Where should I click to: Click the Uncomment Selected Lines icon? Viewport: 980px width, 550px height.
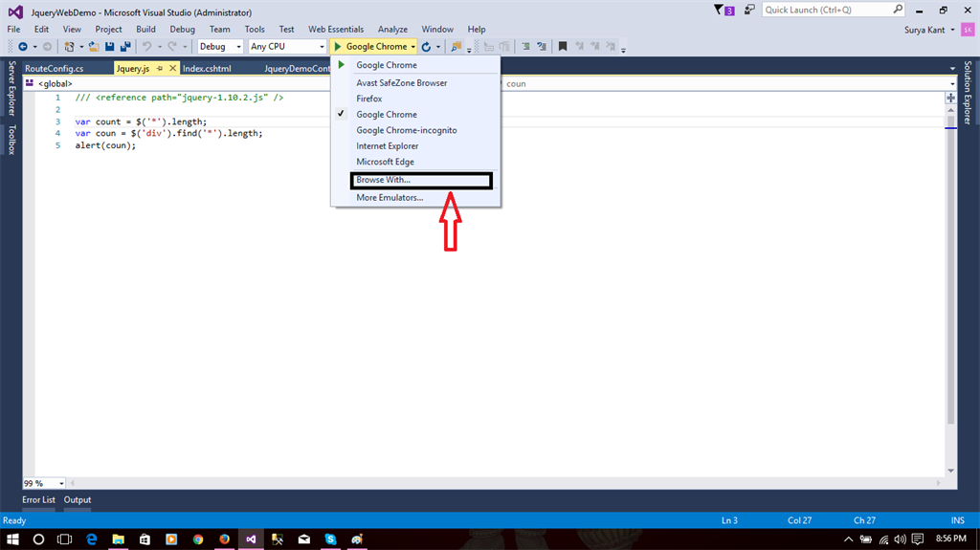(542, 46)
